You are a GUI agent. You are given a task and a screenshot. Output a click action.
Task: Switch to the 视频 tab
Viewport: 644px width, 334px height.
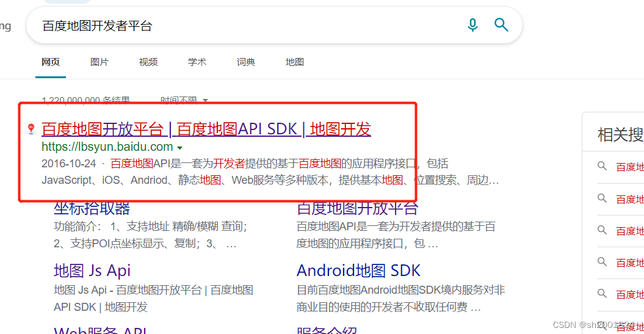148,62
